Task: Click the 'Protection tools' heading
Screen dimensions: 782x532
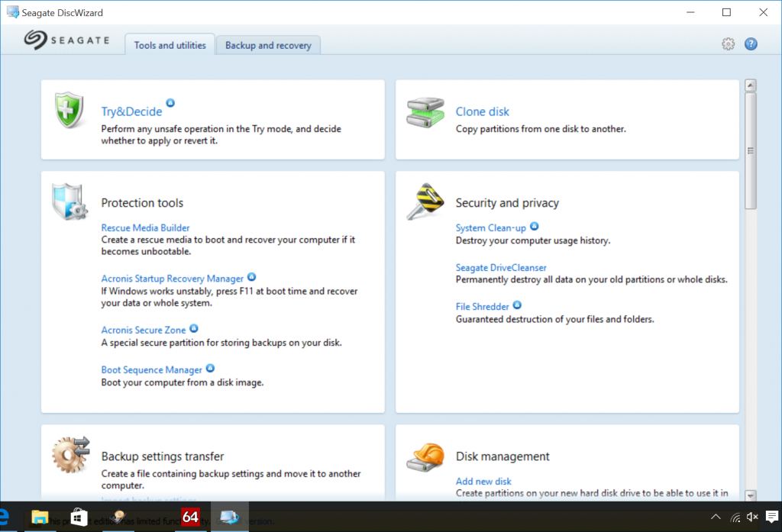Action: pos(142,203)
